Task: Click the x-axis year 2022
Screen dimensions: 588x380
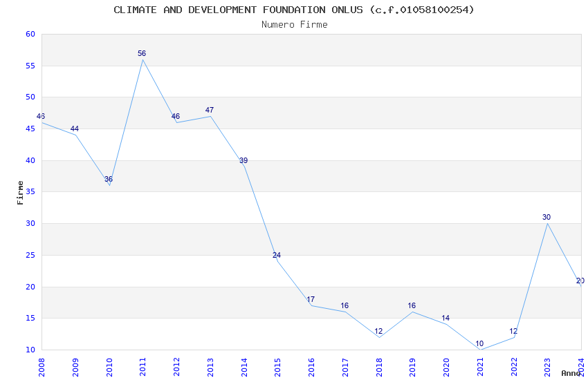Action: 514,367
